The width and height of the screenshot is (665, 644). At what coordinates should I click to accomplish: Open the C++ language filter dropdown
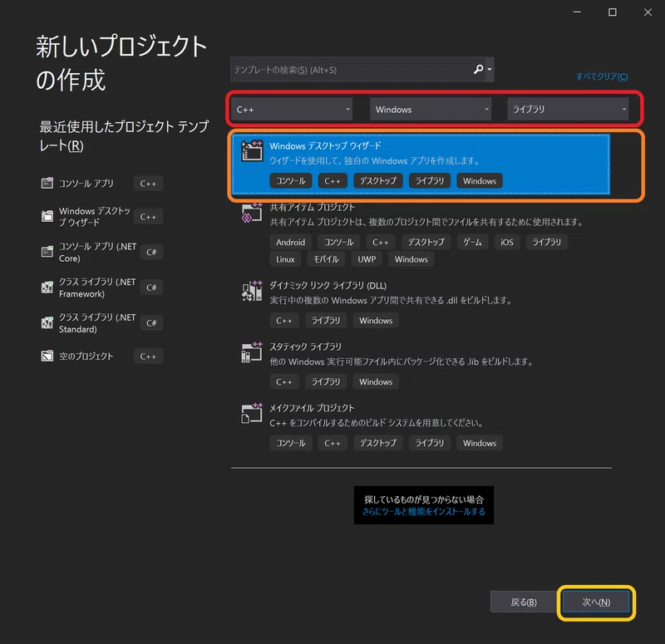[292, 110]
